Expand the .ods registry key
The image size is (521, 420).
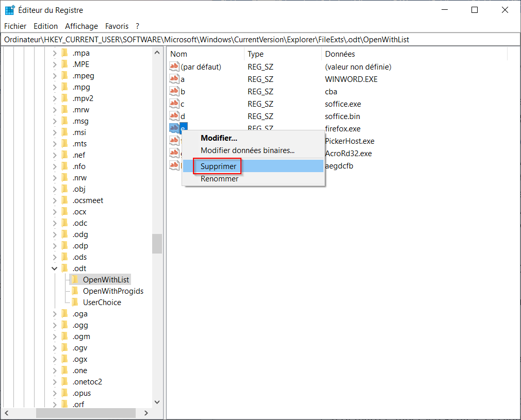[x=55, y=257]
